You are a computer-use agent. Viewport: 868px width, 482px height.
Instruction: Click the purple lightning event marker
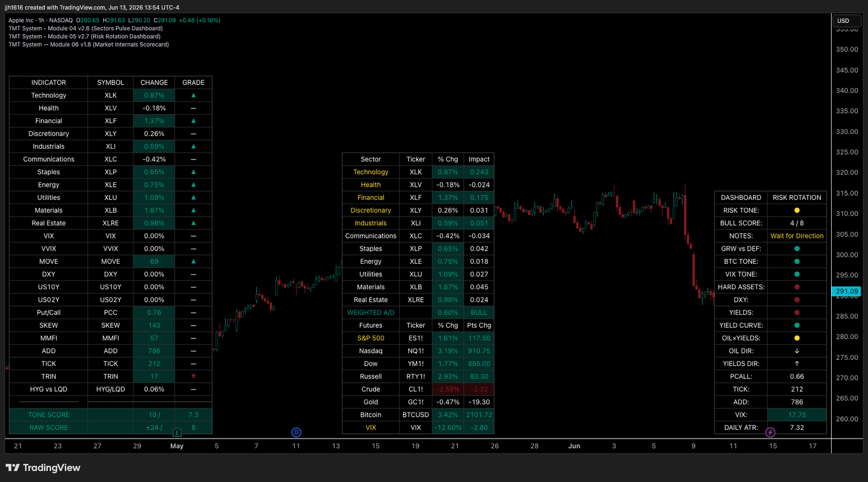click(x=770, y=433)
